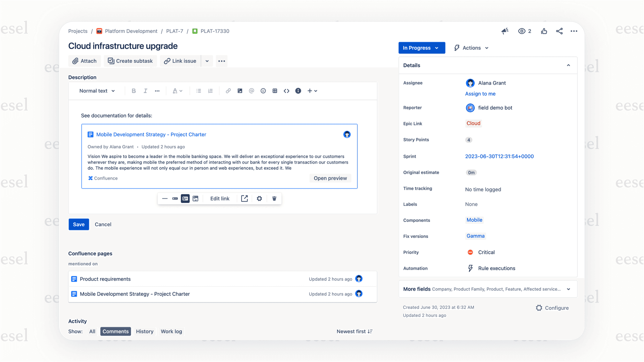Insert an image using the image icon

(x=240, y=91)
